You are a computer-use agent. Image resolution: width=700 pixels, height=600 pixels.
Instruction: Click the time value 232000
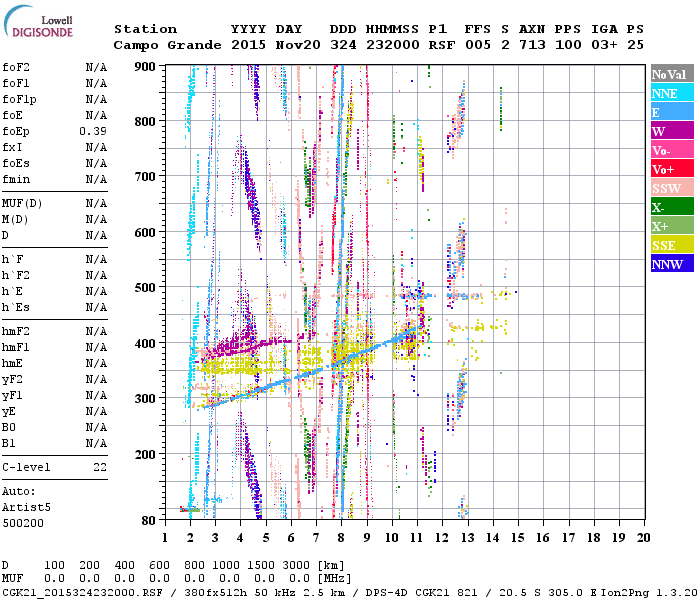392,45
